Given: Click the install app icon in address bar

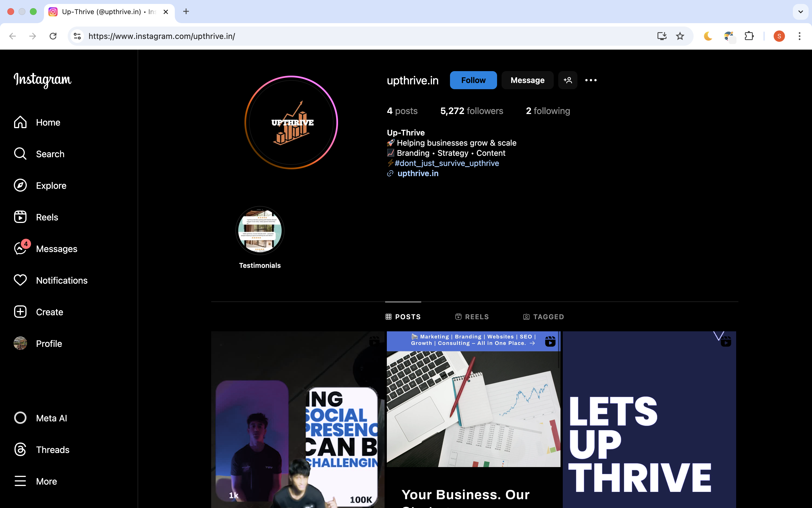Looking at the screenshot, I should point(662,36).
